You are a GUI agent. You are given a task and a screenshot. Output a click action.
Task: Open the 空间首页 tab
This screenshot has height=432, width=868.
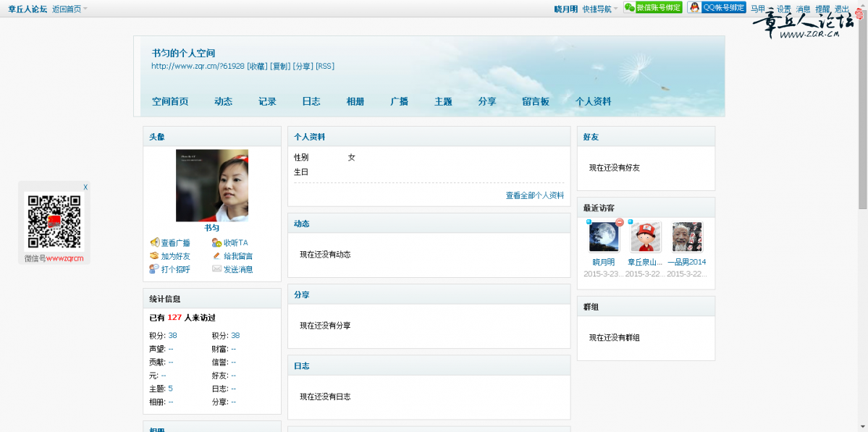click(x=171, y=101)
